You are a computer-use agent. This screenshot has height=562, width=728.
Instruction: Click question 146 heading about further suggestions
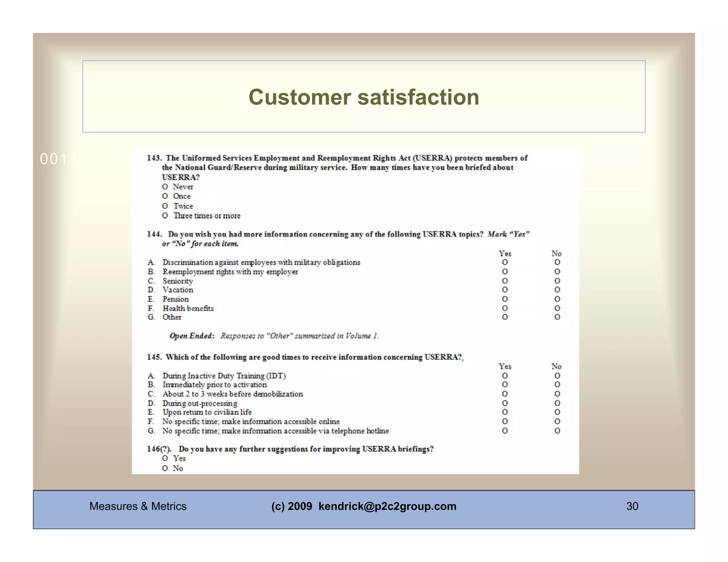(x=290, y=449)
